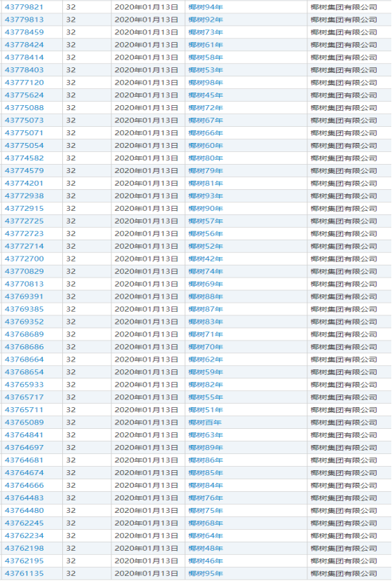Click trademark name 椰树76年
Viewport: 392px width, 583px height.
[206, 498]
